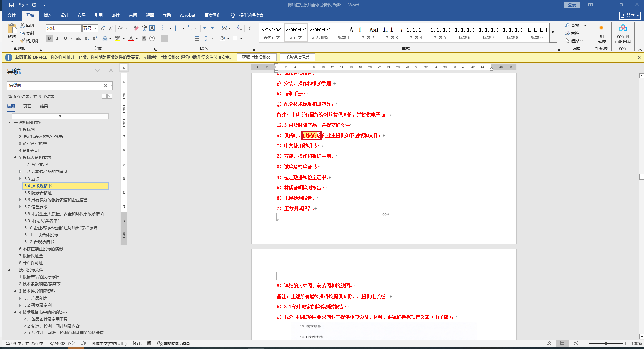Toggle character border button
Viewport: 644px width, 349px height.
152,28
